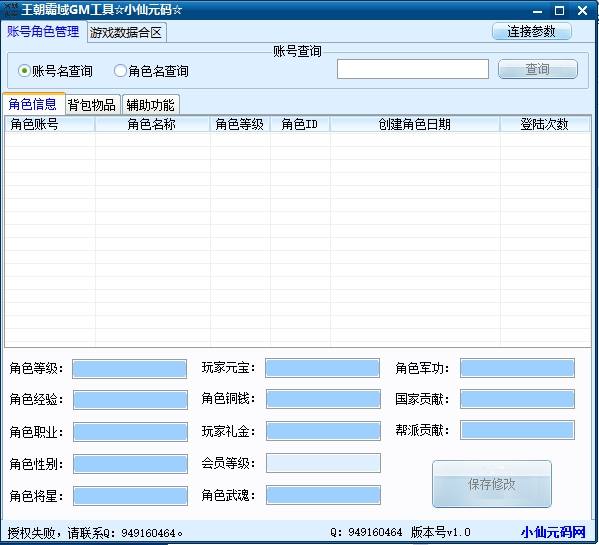Click the 保存修改 button
599x545 pixels.
tap(492, 484)
